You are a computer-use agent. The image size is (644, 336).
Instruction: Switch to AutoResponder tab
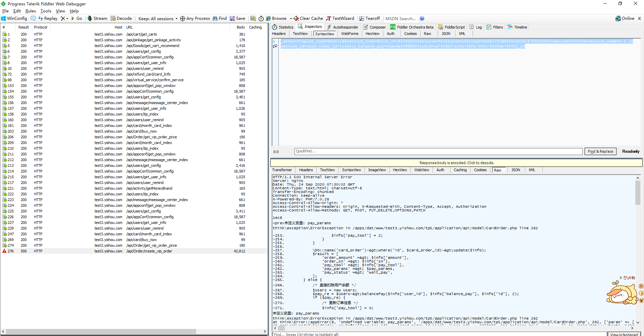pyautogui.click(x=343, y=27)
